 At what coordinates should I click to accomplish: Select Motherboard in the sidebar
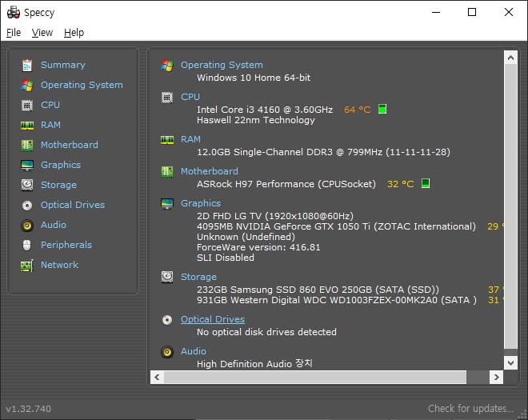[70, 145]
